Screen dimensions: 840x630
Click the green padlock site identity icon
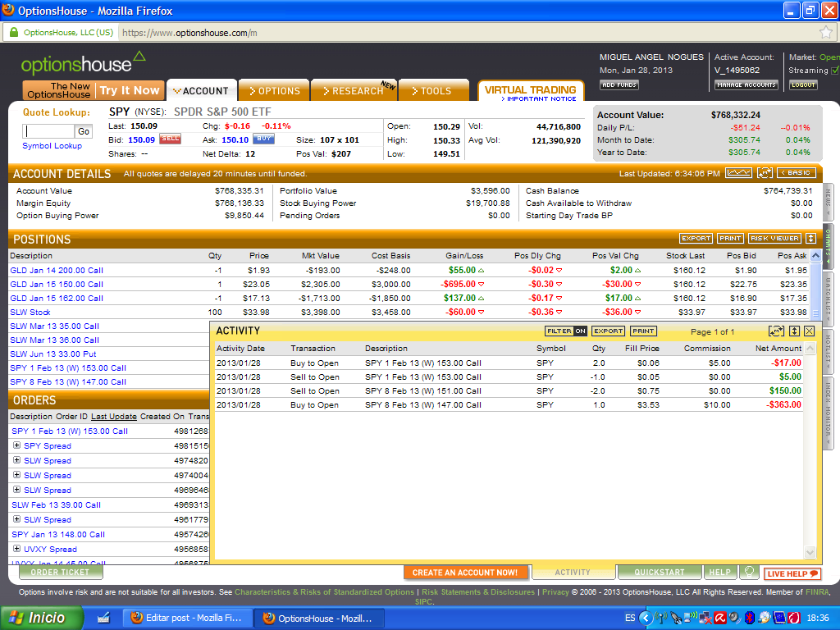pos(14,33)
